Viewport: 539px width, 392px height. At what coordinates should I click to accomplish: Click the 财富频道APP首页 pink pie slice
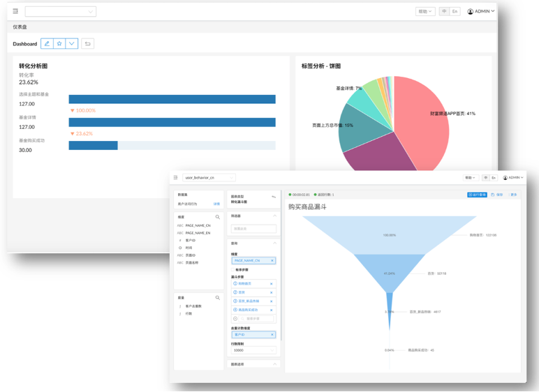pos(423,123)
